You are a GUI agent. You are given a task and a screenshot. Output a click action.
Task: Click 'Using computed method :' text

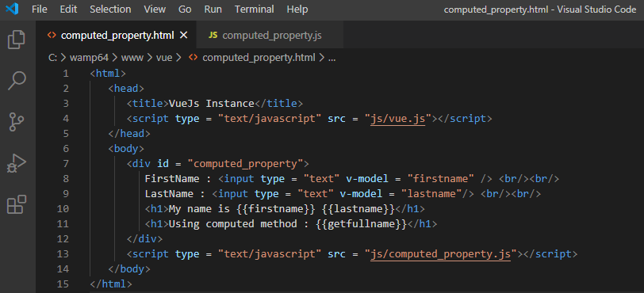(239, 224)
